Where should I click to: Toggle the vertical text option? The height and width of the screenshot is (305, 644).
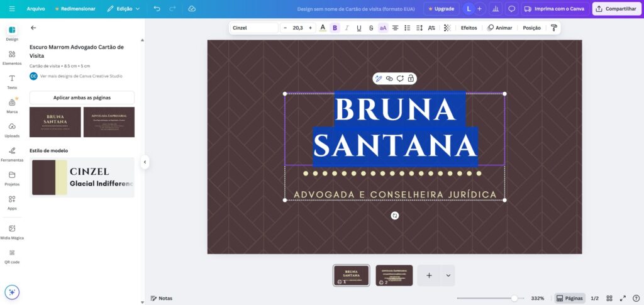pos(431,28)
